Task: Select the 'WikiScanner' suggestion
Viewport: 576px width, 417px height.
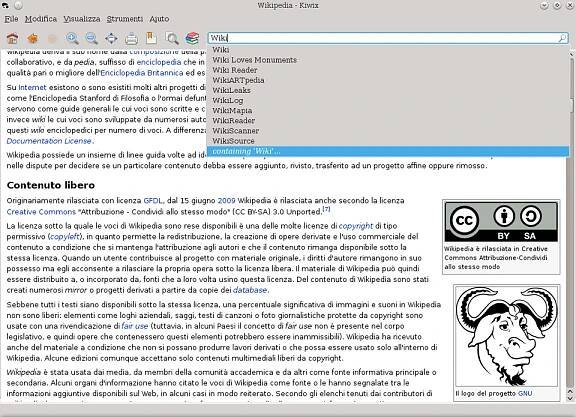Action: 388,131
